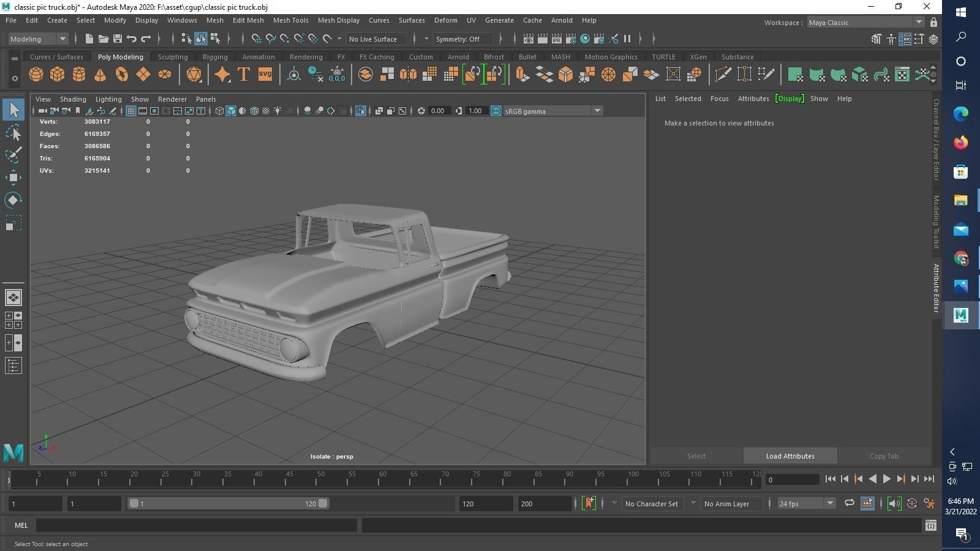The image size is (980, 551).
Task: Create a polygon torus from the shelf
Action: pos(122,75)
